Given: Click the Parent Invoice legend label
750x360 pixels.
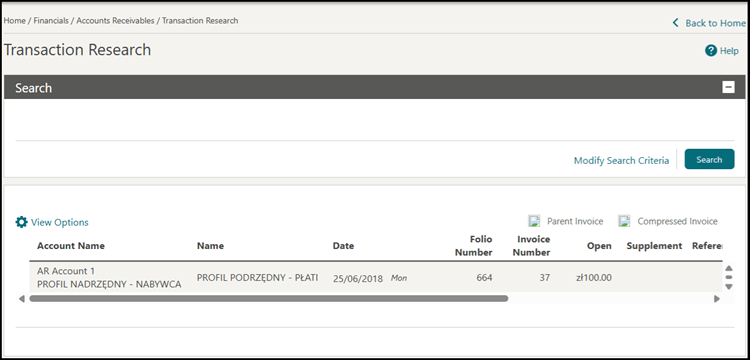Looking at the screenshot, I should click(575, 221).
